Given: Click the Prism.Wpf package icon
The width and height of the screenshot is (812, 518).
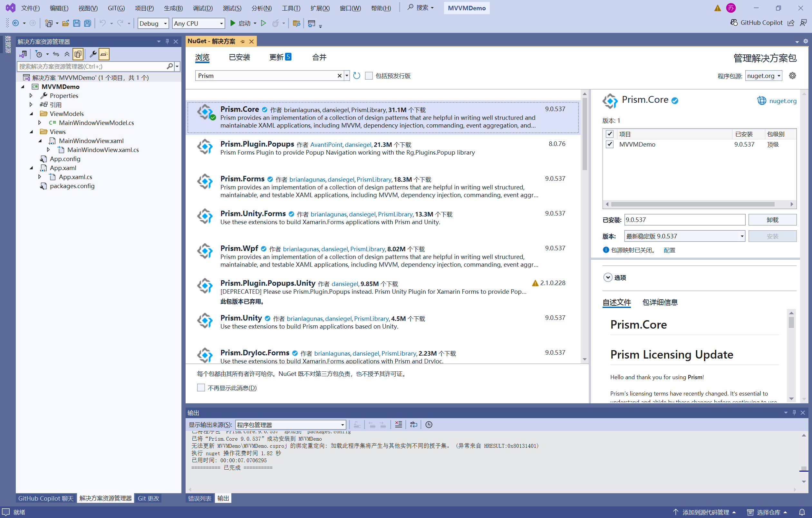Looking at the screenshot, I should [205, 251].
